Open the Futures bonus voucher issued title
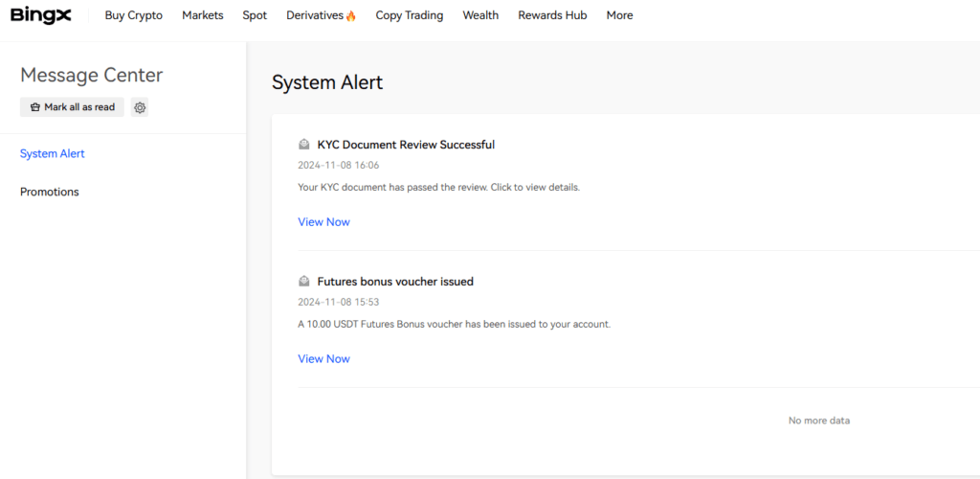Screen dimensions: 980x479 pyautogui.click(x=395, y=282)
